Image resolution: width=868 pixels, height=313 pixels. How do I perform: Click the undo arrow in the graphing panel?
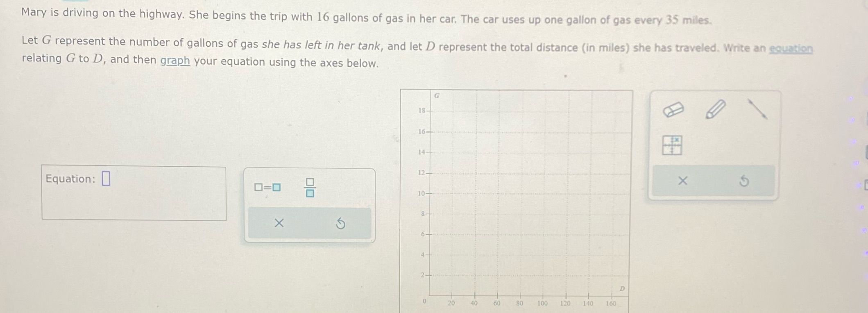pos(743,180)
